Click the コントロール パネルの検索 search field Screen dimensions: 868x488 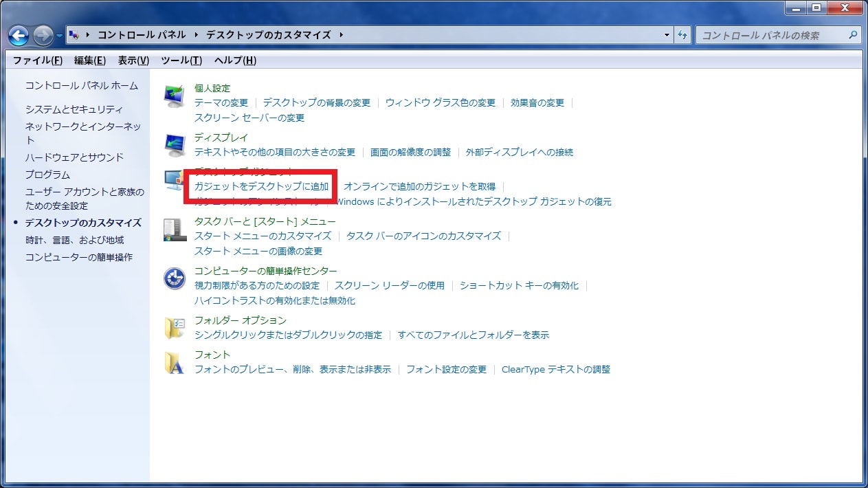[x=778, y=35]
